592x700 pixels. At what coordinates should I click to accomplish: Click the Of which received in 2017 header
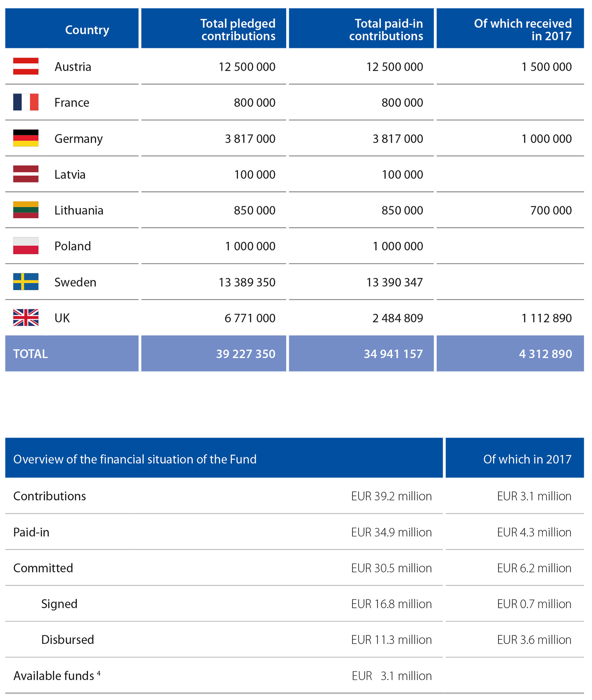522,30
